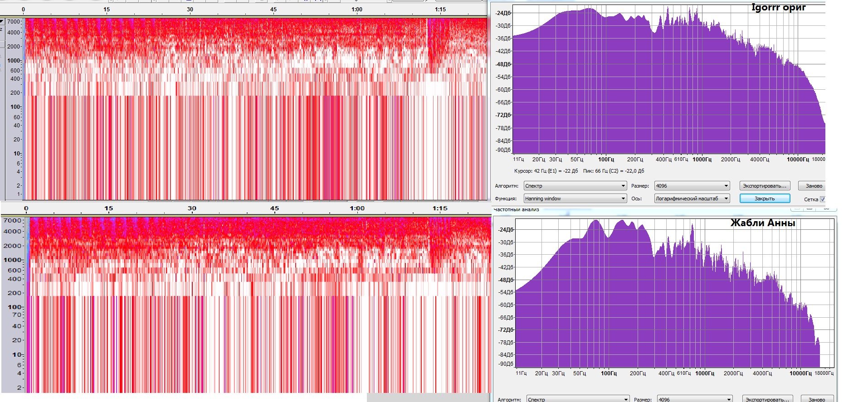Expand the Hanning window function dropdown
Image resolution: width=868 pixels, height=402 pixels.
(575, 199)
